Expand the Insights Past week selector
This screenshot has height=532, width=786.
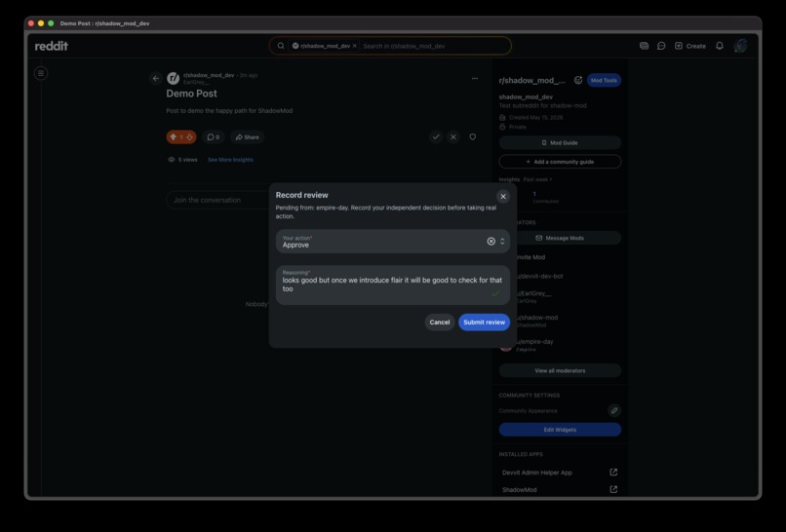point(537,179)
